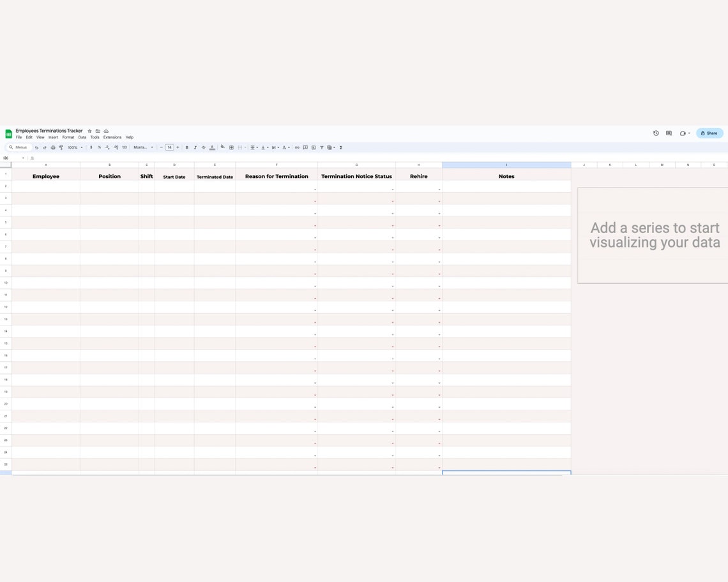The image size is (728, 582).
Task: Open the functions menu
Action: pos(340,147)
